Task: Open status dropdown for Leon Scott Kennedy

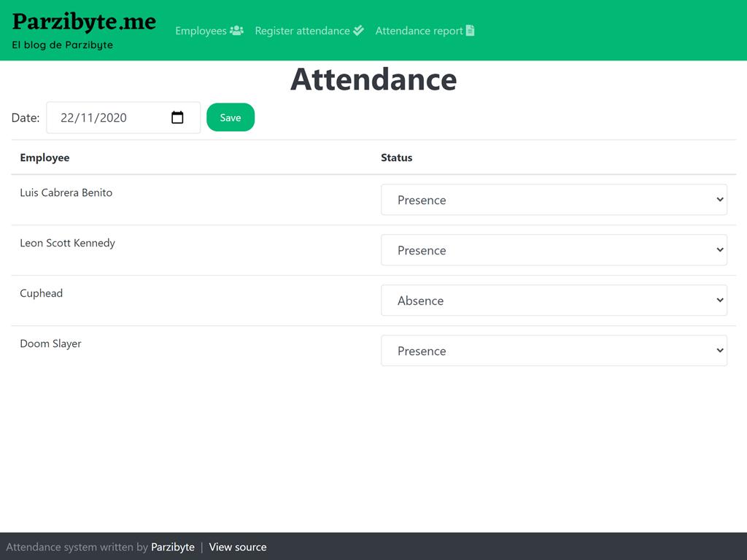Action: coord(554,250)
